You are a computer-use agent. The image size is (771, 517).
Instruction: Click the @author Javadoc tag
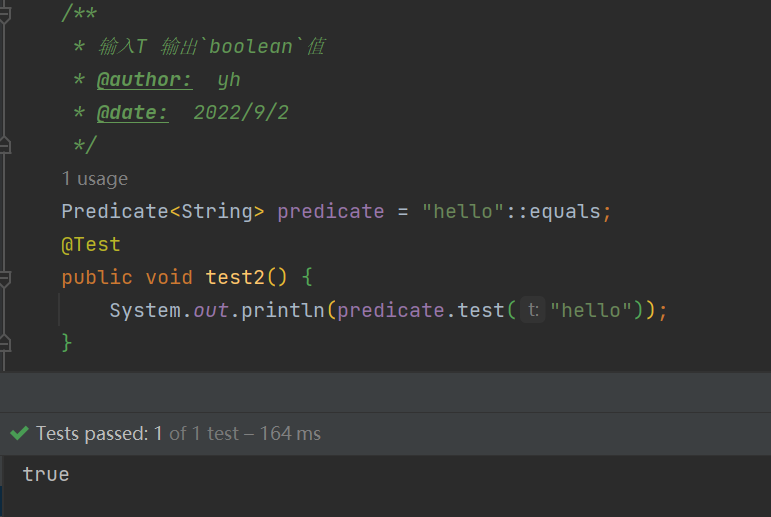[145, 80]
